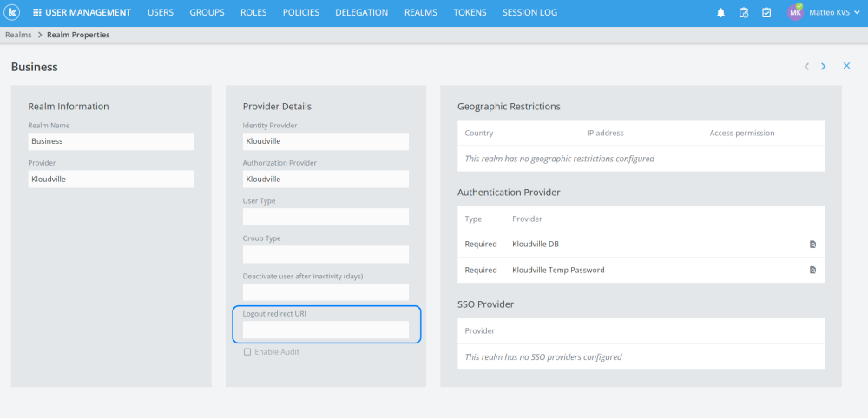The height and width of the screenshot is (418, 868).
Task: Select the Kloudville Temp Password row text
Action: 558,270
